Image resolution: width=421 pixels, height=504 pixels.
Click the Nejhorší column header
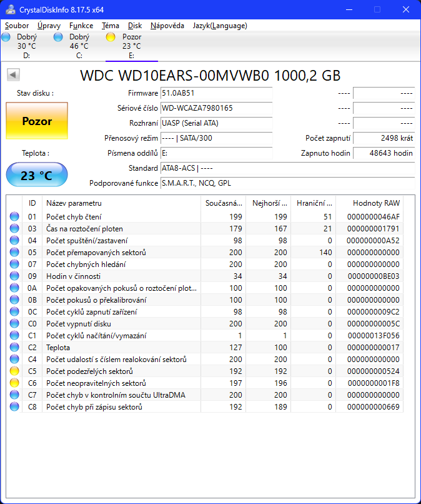pos(269,203)
